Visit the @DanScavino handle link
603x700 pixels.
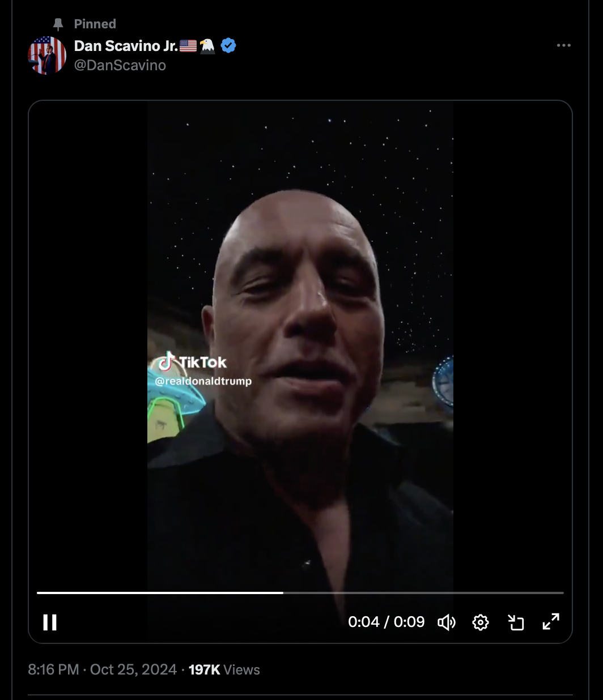click(120, 65)
